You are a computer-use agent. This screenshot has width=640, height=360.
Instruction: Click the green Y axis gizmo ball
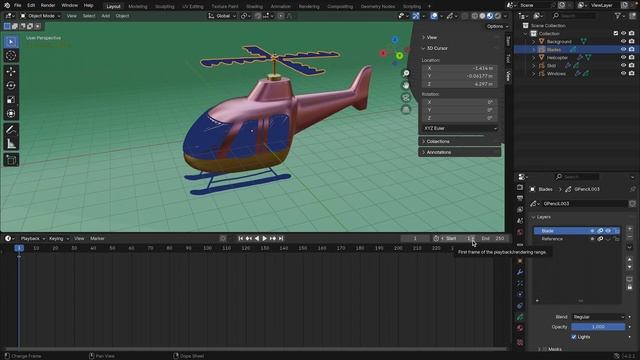pos(400,56)
